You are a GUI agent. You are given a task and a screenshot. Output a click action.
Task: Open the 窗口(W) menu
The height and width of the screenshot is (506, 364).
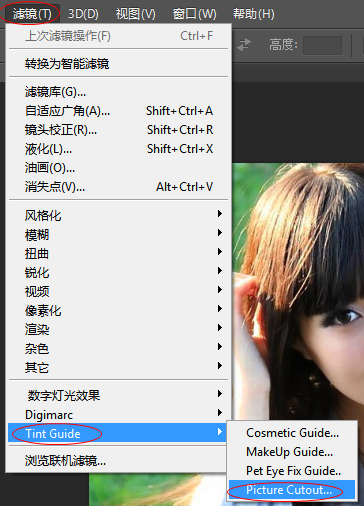click(195, 14)
